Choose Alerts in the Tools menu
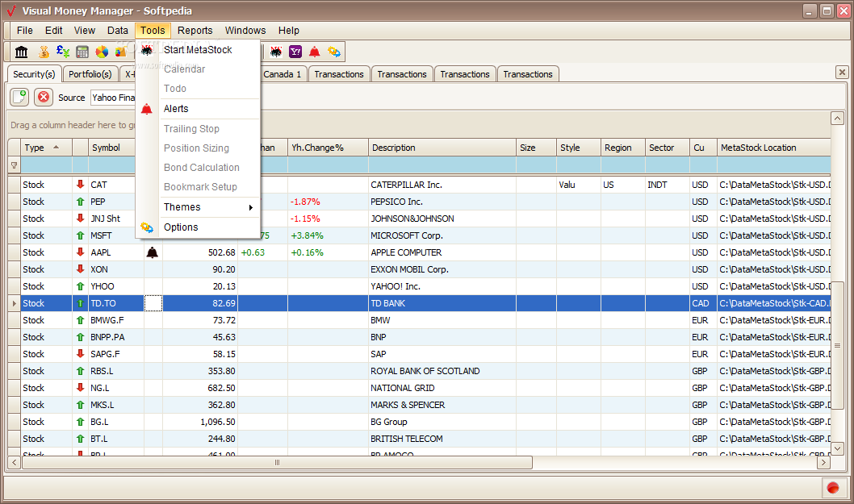Screen dimensions: 854x504 [198, 109]
